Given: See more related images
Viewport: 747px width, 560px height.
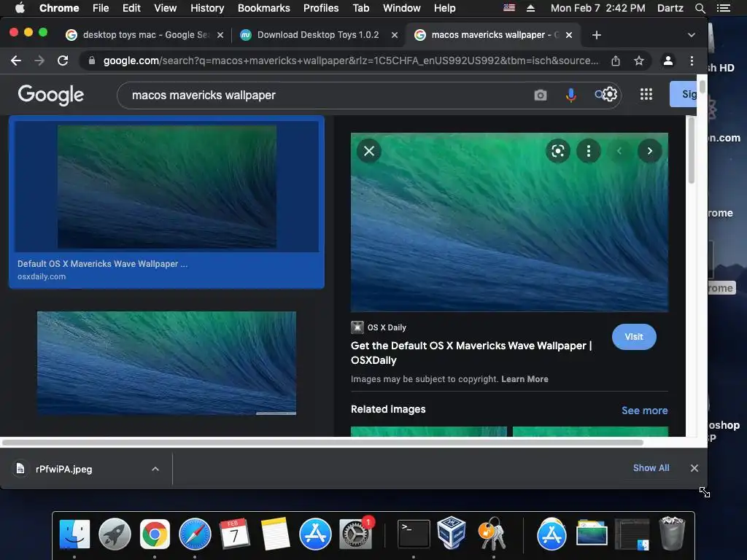Looking at the screenshot, I should 645,411.
